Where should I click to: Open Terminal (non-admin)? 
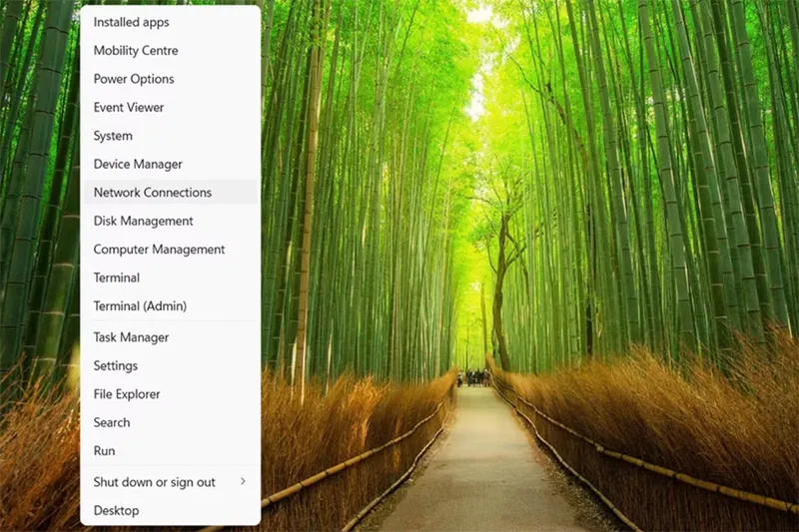point(170,277)
